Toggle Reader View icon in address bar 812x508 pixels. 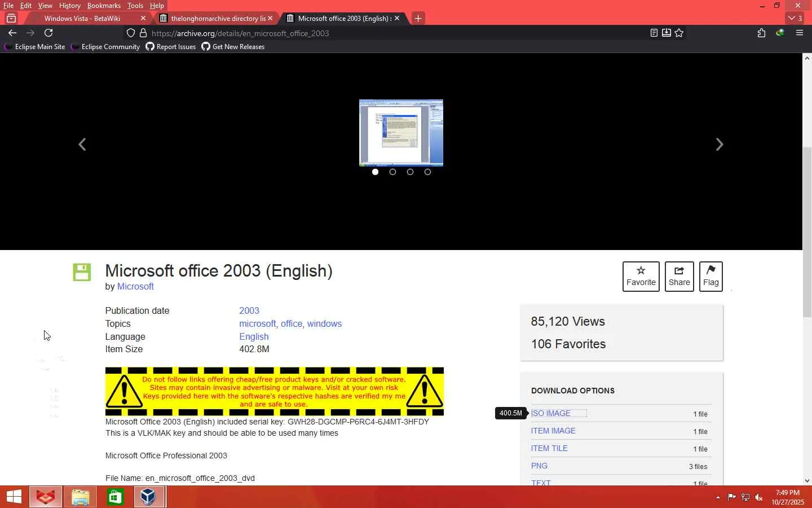point(654,33)
